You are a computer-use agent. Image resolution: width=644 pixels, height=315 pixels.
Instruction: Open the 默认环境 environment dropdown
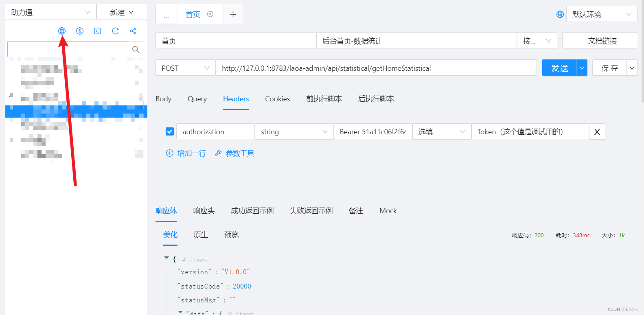pos(602,14)
